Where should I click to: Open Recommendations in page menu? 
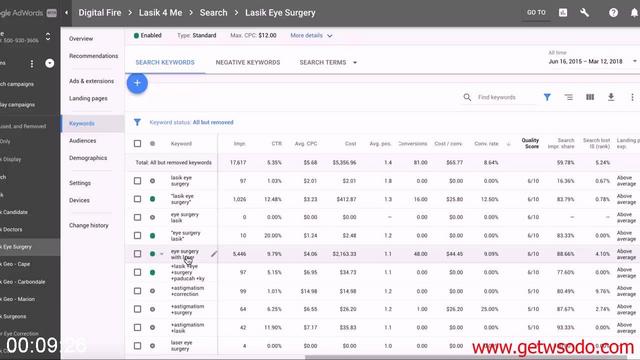tap(93, 56)
